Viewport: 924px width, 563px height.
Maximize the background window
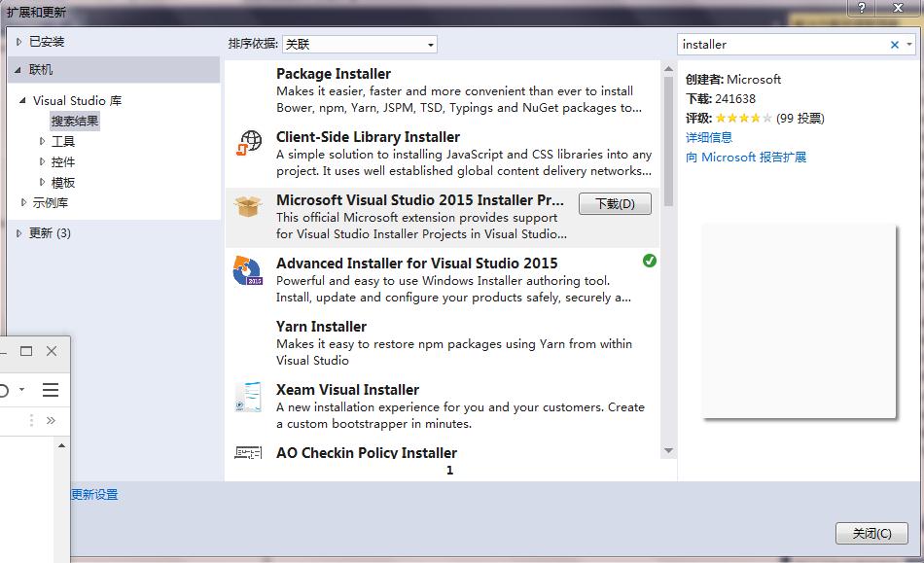pos(26,351)
